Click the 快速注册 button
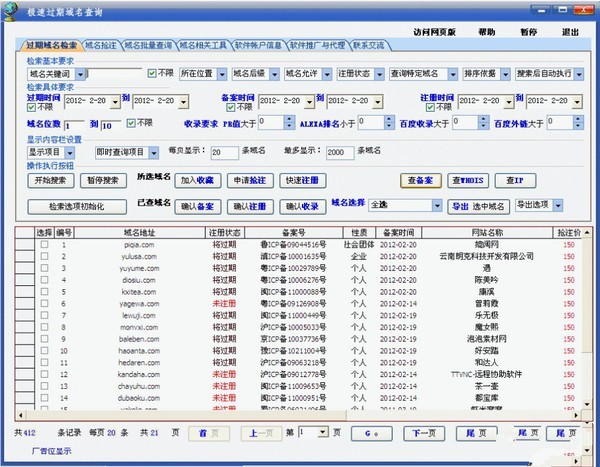The height and width of the screenshot is (467, 600). 303,180
